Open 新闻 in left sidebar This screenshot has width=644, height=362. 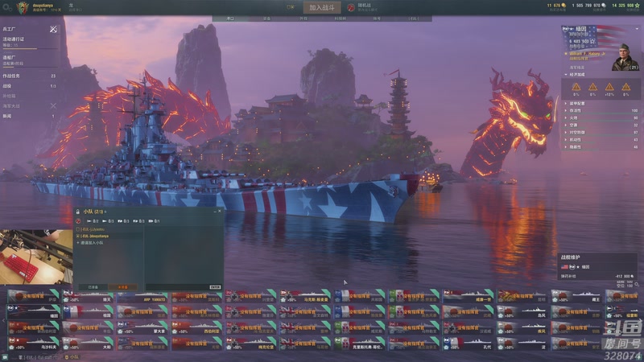click(30, 116)
